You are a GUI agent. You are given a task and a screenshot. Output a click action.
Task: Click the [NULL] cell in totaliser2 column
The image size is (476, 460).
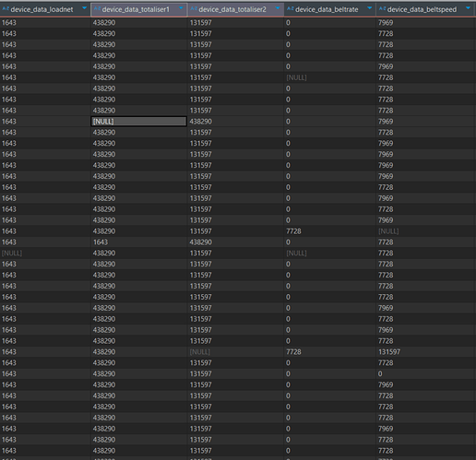[x=200, y=352]
